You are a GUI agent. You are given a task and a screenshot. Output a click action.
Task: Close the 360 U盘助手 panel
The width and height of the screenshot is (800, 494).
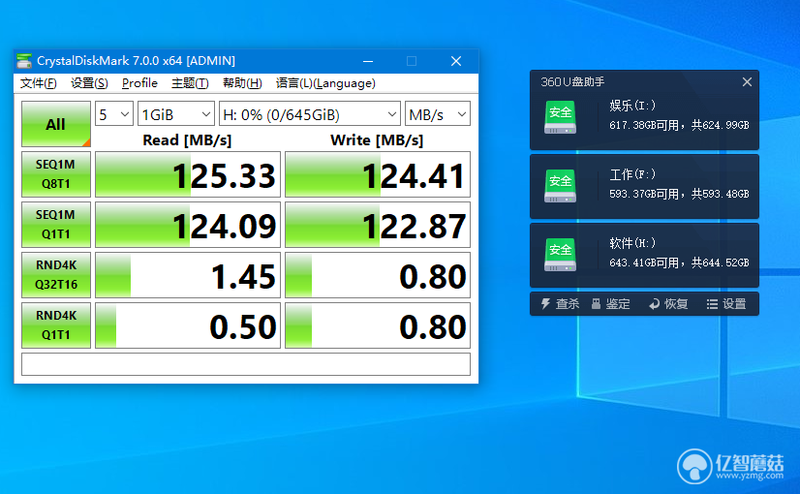pos(747,82)
